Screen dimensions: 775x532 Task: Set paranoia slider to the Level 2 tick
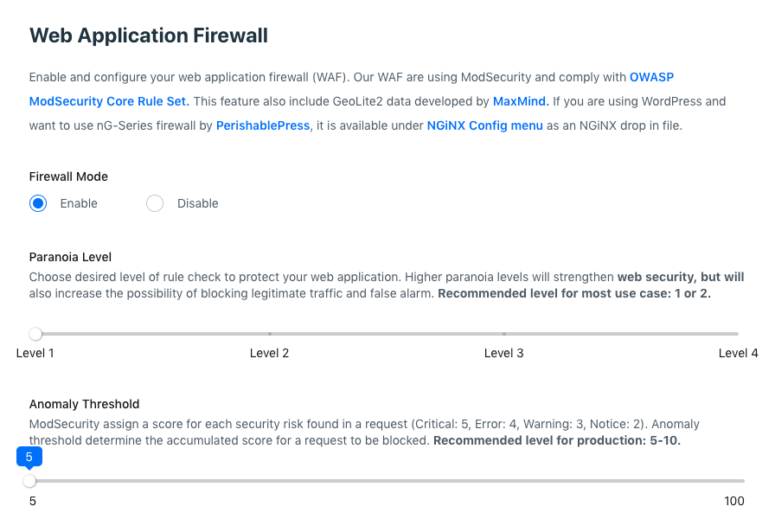click(270, 334)
